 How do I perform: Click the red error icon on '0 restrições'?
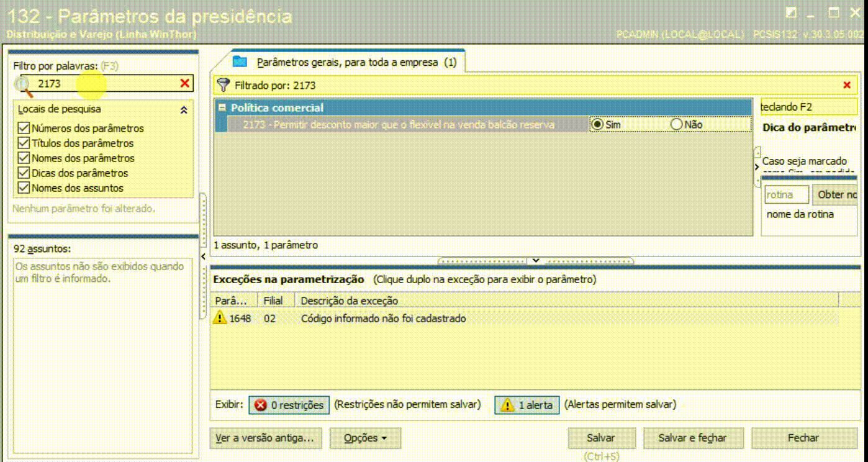coord(261,405)
